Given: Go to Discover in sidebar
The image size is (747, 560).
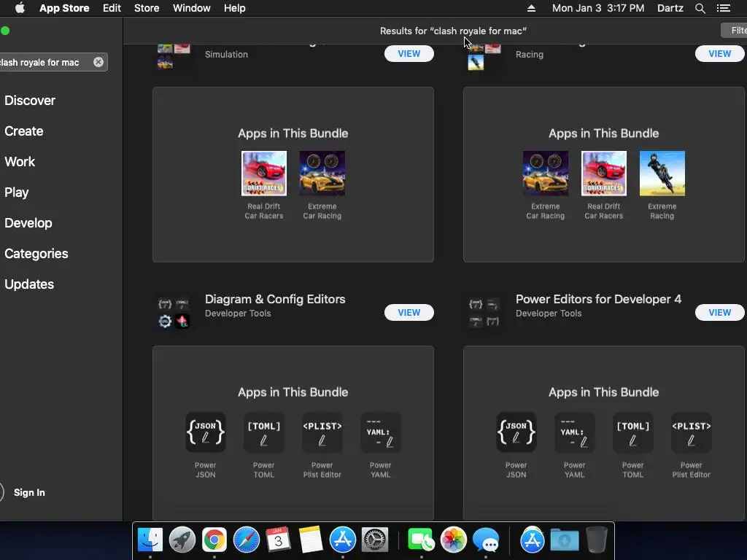Looking at the screenshot, I should [30, 101].
